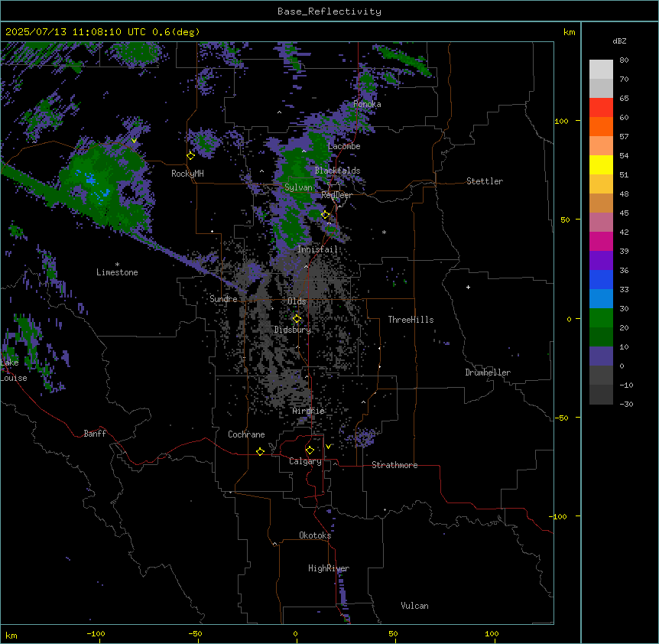Image resolution: width=659 pixels, height=644 pixels.
Task: Click the yellow diamond marker below RedDeer
Action: pyautogui.click(x=326, y=215)
